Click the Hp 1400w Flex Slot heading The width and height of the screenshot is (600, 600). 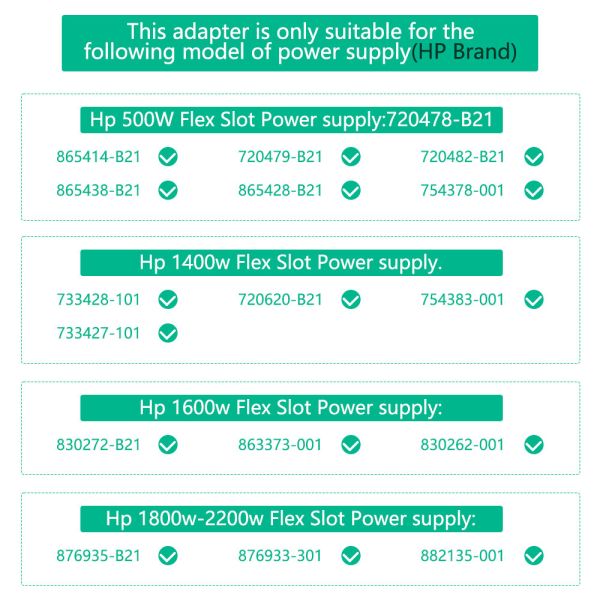(x=292, y=263)
